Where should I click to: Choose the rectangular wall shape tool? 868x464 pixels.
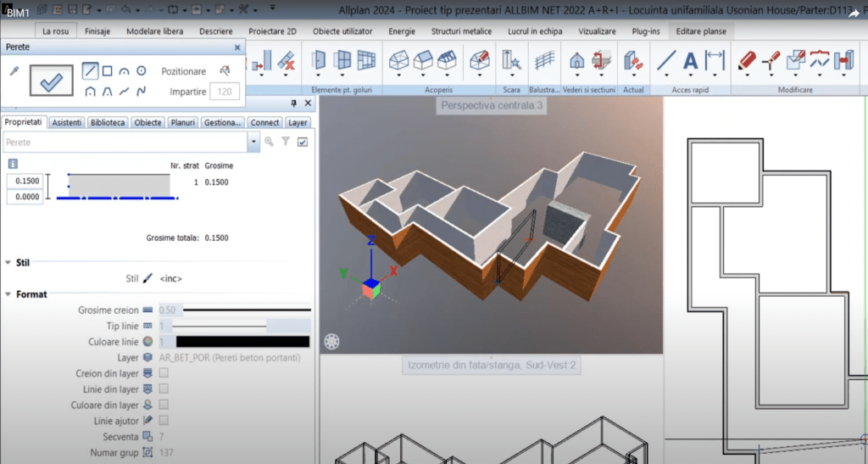(x=108, y=71)
